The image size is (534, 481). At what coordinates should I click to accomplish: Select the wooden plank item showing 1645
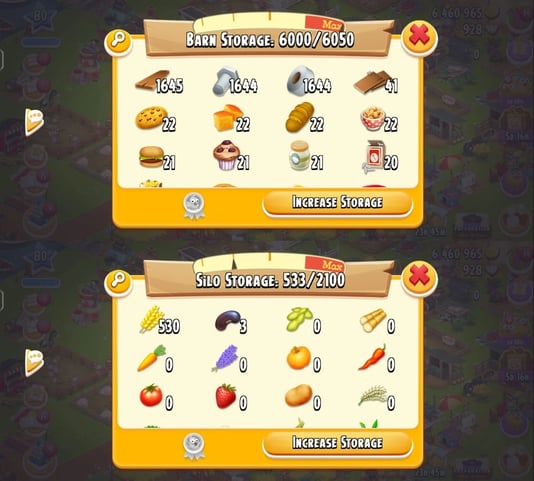[x=159, y=83]
